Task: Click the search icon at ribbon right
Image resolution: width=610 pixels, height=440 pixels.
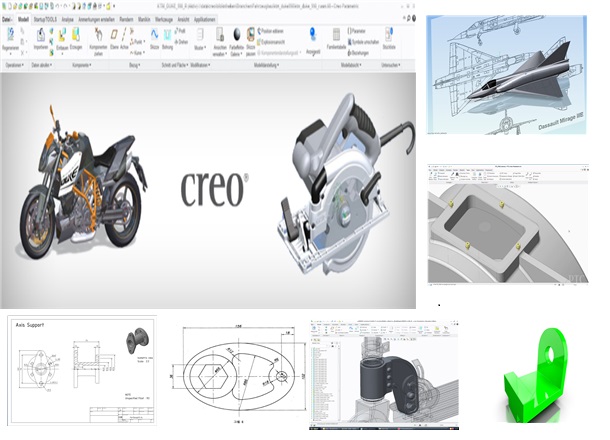Action: (408, 18)
